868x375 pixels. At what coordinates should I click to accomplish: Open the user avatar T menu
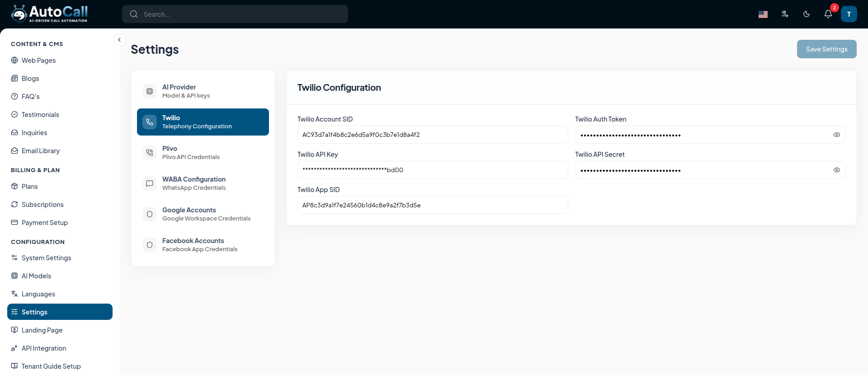(x=849, y=14)
